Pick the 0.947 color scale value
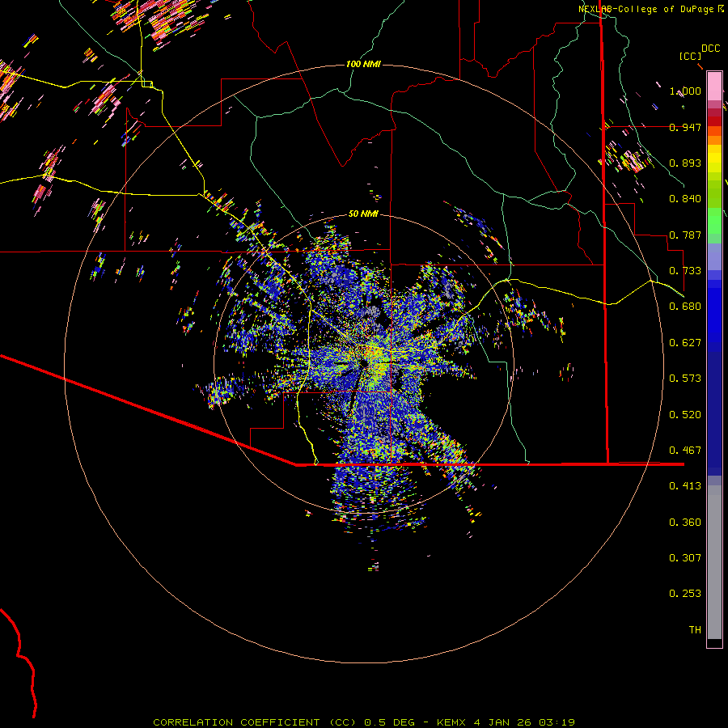Image resolution: width=728 pixels, height=728 pixels. pos(685,127)
